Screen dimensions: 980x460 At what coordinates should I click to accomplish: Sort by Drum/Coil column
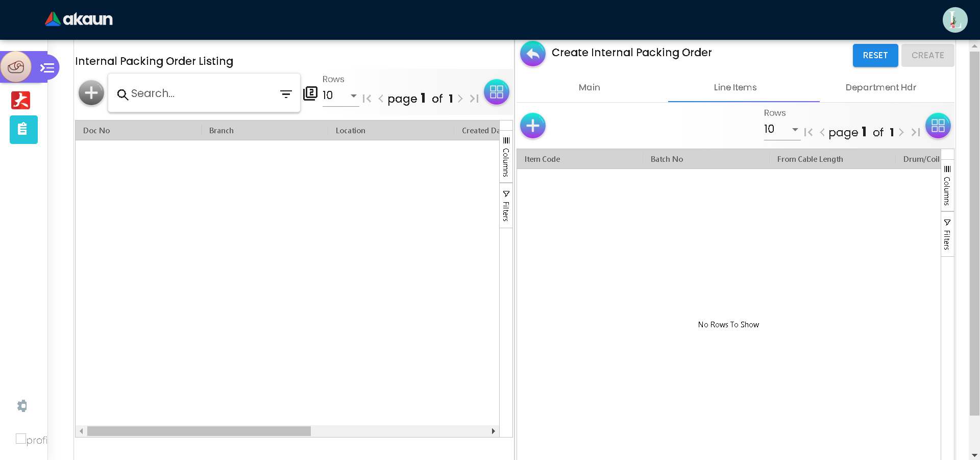(x=921, y=159)
